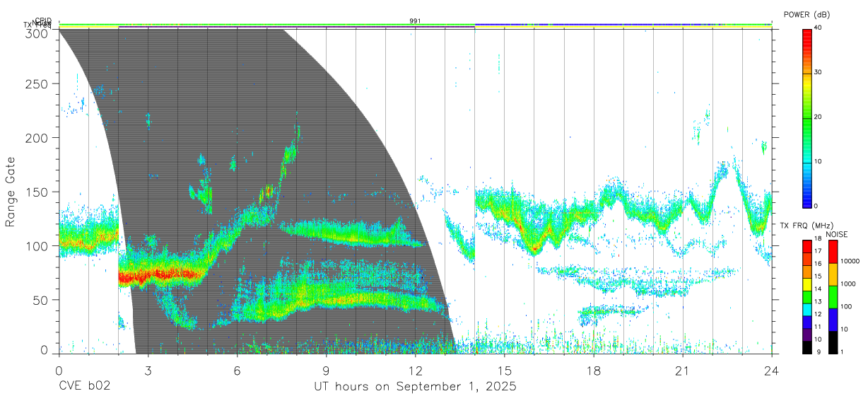
Task: Click the "10" label on POWER scale
Action: (817, 161)
